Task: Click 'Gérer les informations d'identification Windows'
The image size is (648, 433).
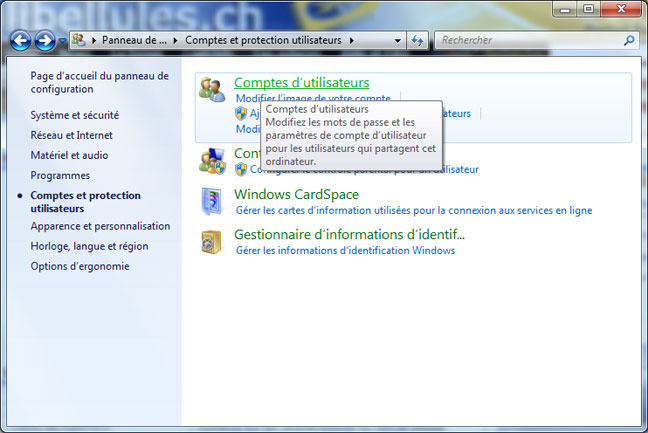Action: coord(345,250)
